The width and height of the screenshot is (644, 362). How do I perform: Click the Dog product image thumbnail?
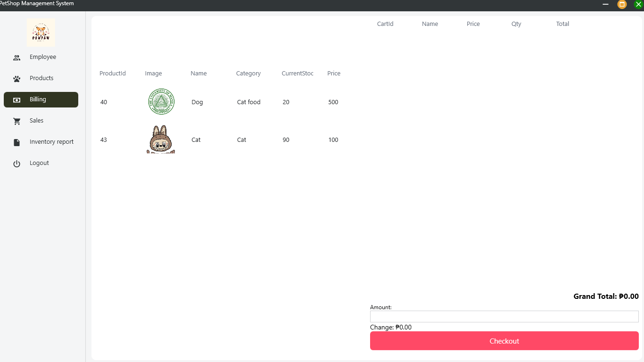[161, 102]
